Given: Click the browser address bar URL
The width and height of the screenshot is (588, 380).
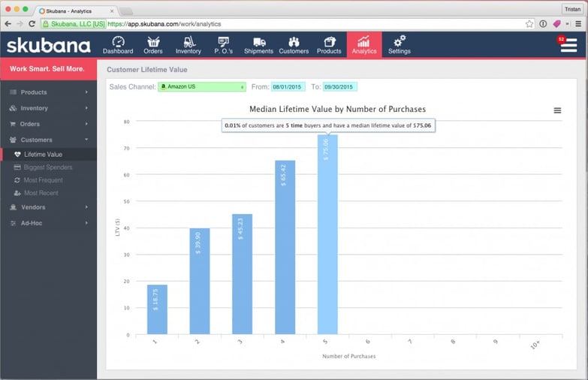Looking at the screenshot, I should (164, 24).
